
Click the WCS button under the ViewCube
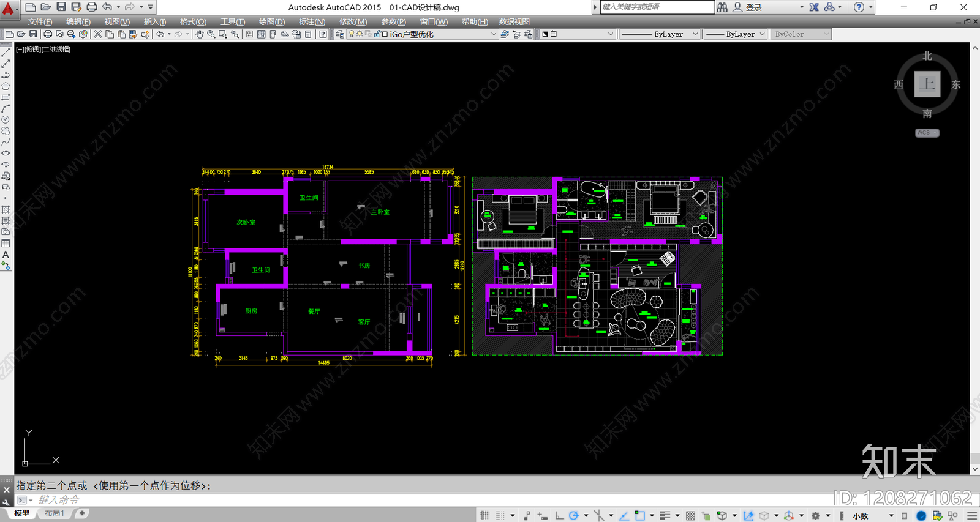[x=927, y=133]
